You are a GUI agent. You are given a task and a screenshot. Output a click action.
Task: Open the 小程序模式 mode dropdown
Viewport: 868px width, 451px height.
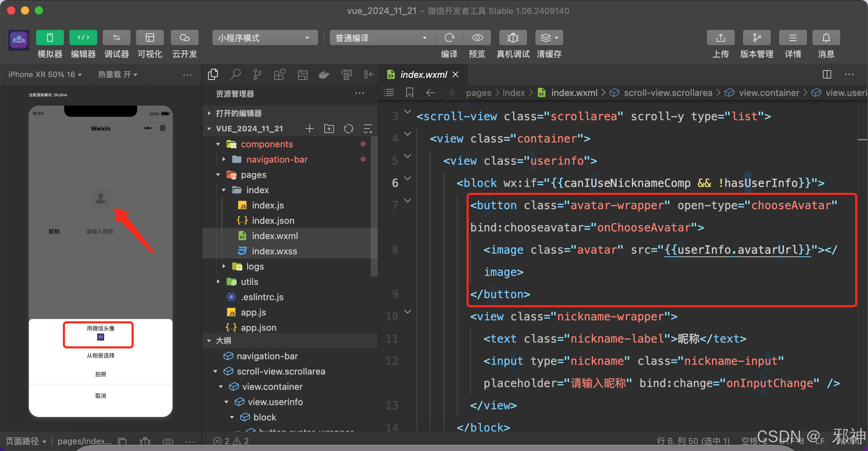click(265, 38)
